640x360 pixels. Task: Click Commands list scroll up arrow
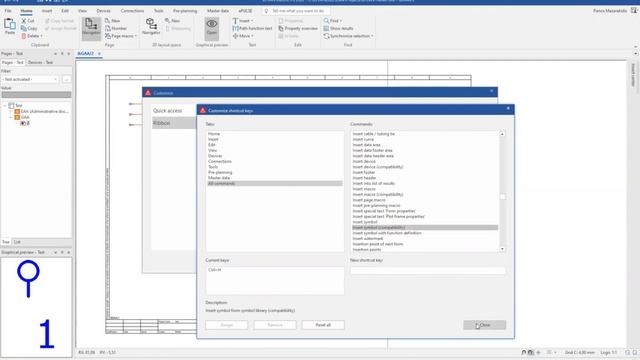pos(502,134)
